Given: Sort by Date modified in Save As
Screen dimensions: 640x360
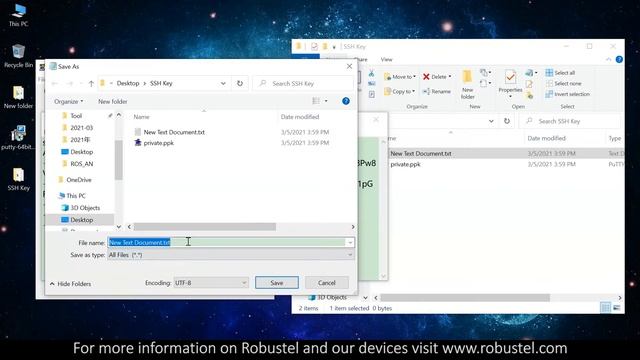Looking at the screenshot, I should [300, 117].
